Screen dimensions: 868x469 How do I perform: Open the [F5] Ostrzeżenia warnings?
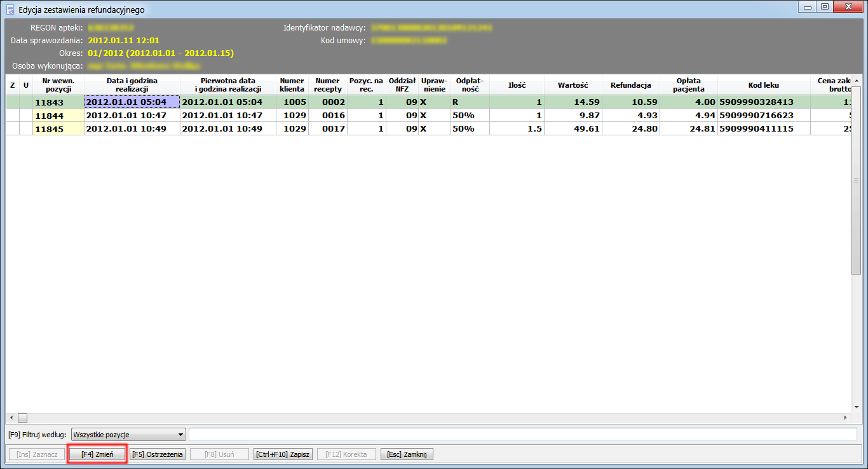pyautogui.click(x=158, y=454)
